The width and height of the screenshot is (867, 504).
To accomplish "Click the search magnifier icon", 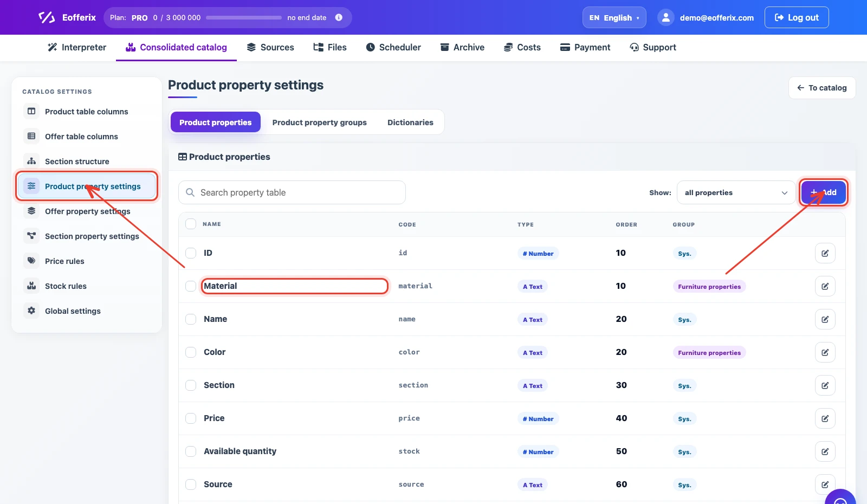I will click(190, 192).
